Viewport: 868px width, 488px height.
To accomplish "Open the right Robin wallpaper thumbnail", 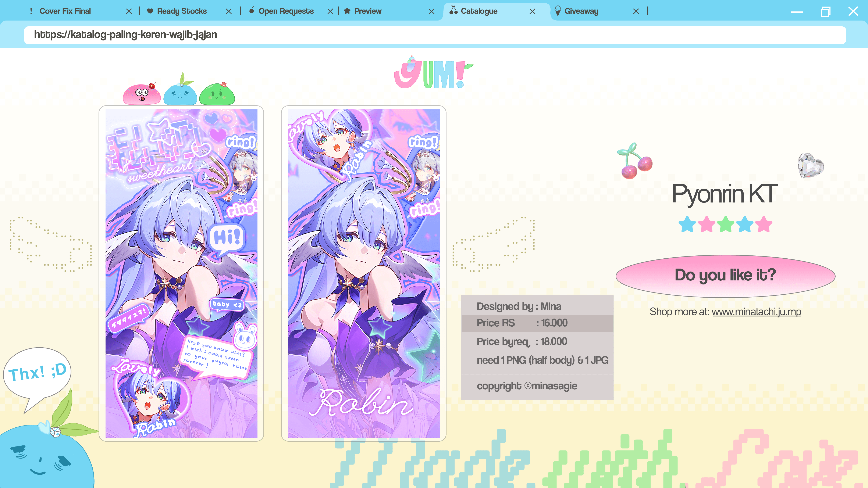I will [x=364, y=273].
